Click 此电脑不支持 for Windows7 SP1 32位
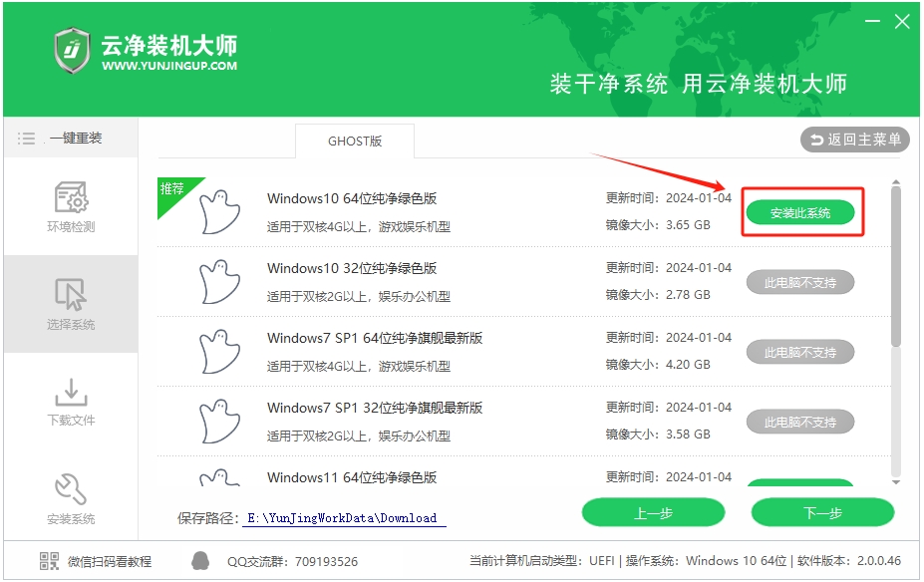The height and width of the screenshot is (582, 924). pos(800,422)
